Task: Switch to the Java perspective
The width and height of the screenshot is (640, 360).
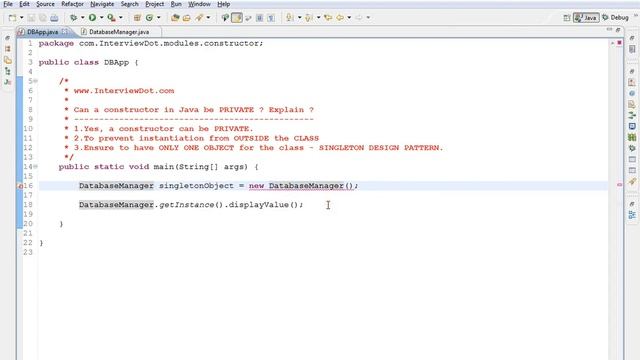Action: [x=586, y=18]
